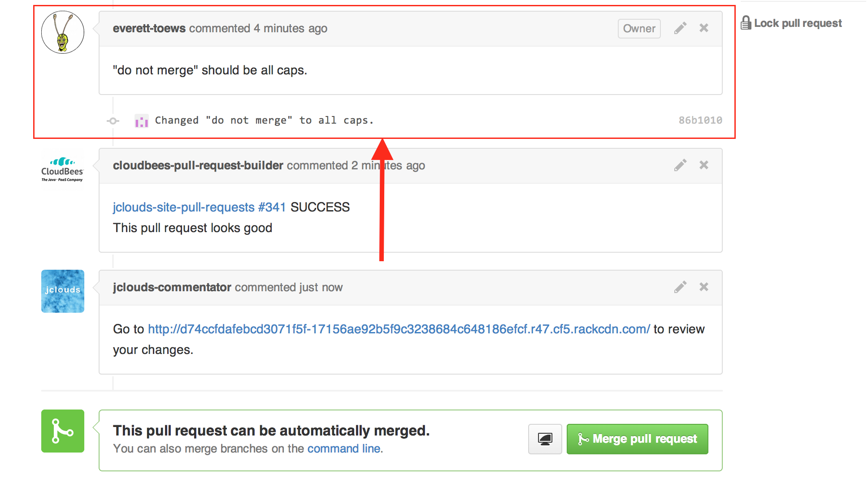The width and height of the screenshot is (868, 483).
Task: Follow the command line link
Action: (344, 448)
